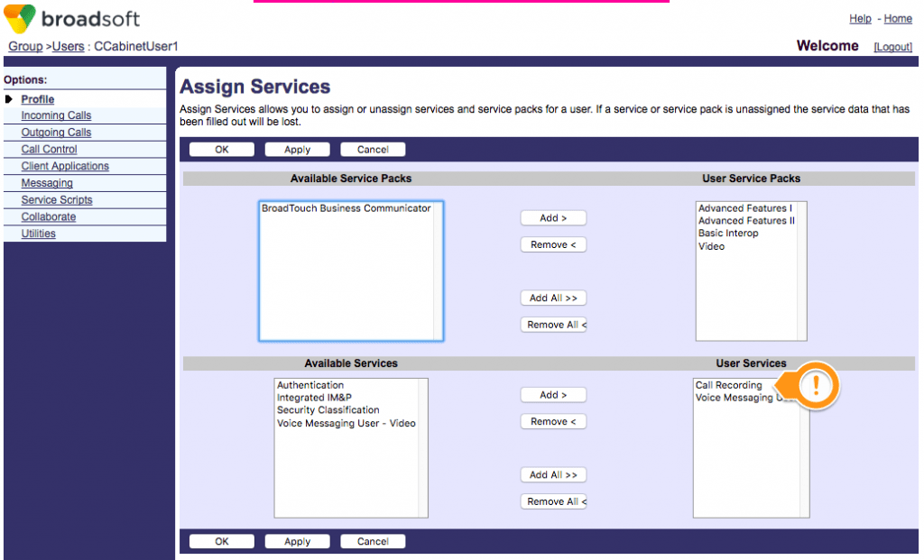Open the Incoming Calls section
Screen dimensions: 924x560
(x=56, y=115)
